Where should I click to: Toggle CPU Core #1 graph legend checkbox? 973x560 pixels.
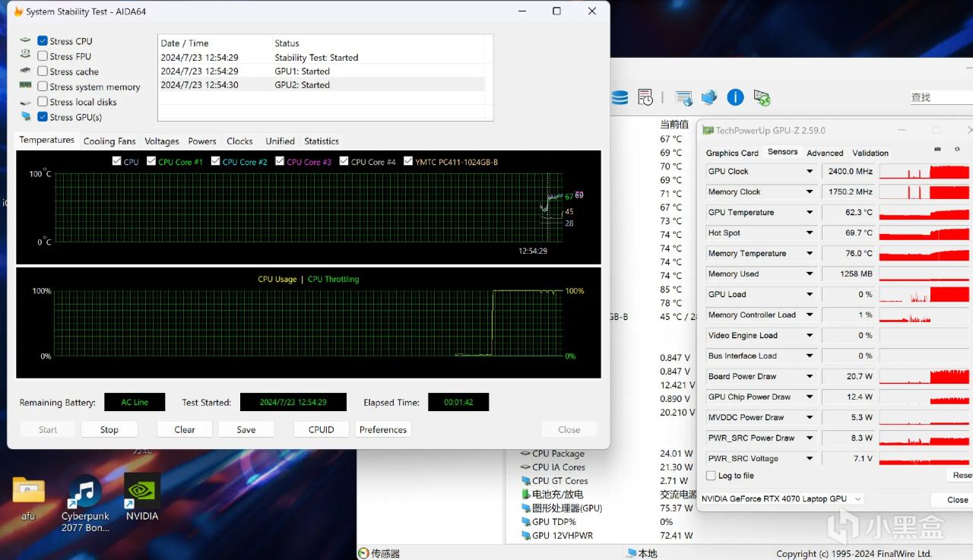[x=151, y=162]
